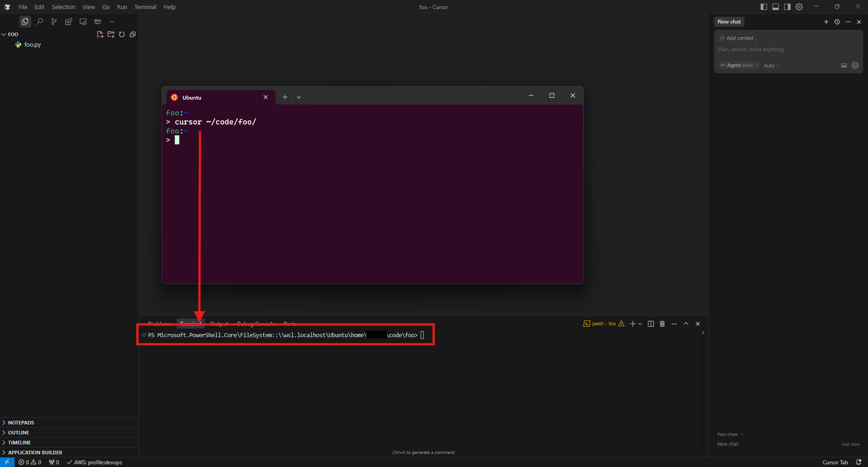Close the chat pane
The height and width of the screenshot is (467, 868).
tap(859, 22)
